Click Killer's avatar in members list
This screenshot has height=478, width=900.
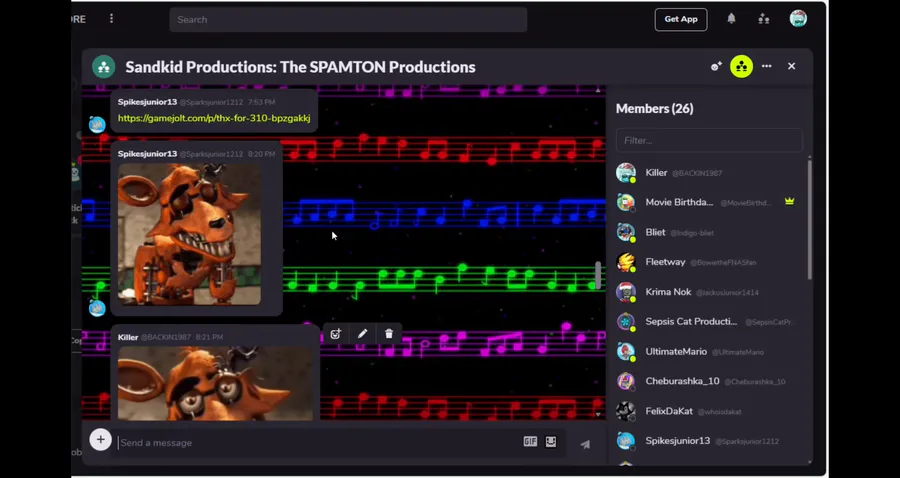(x=626, y=173)
